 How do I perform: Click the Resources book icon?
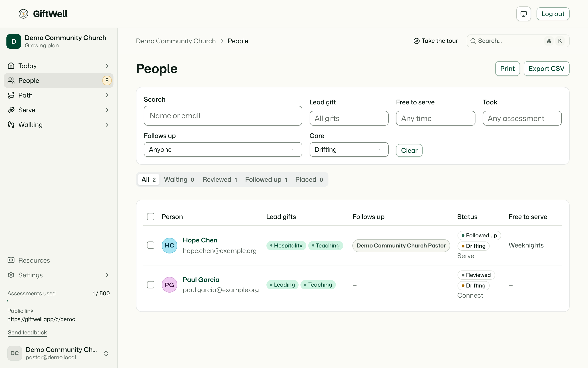pos(11,260)
